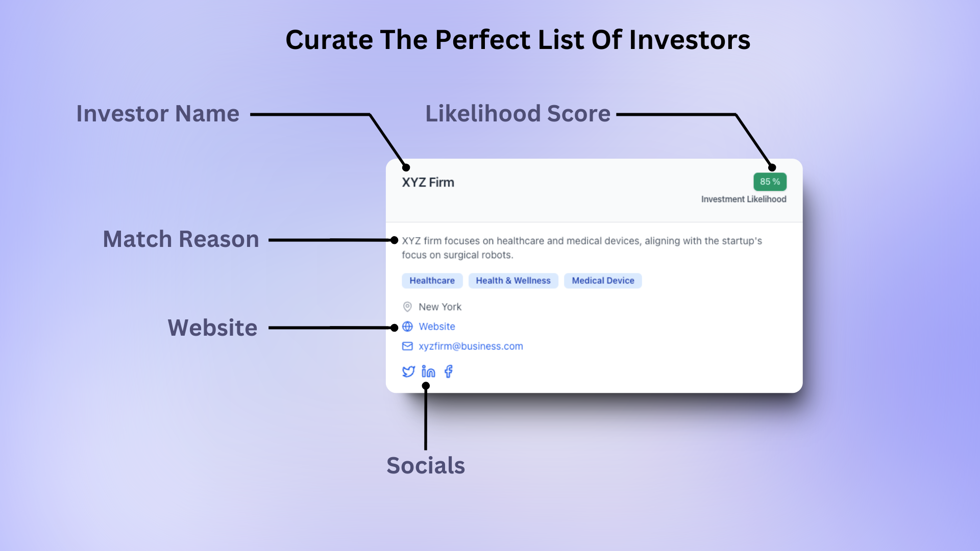Click the New York location text
980x551 pixels.
[440, 307]
